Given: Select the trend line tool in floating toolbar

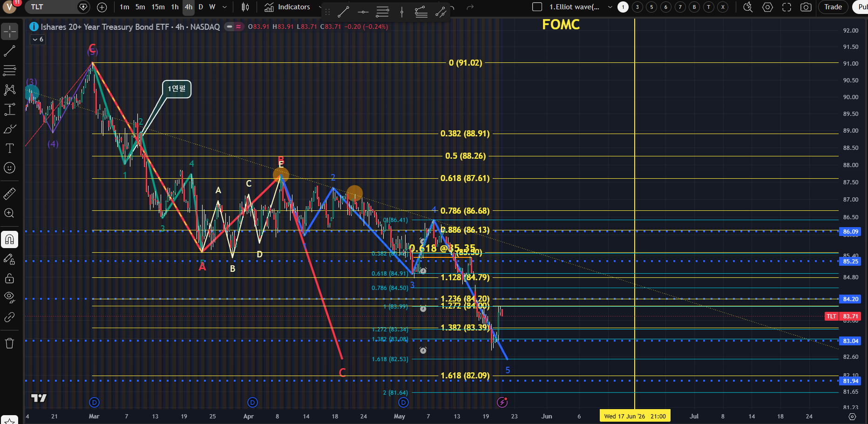Looking at the screenshot, I should click(344, 12).
